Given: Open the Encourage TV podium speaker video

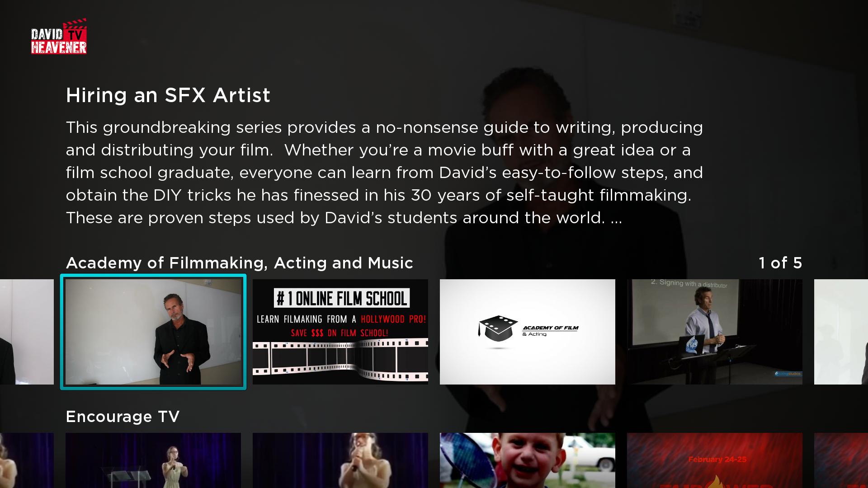Looking at the screenshot, I should tap(153, 460).
